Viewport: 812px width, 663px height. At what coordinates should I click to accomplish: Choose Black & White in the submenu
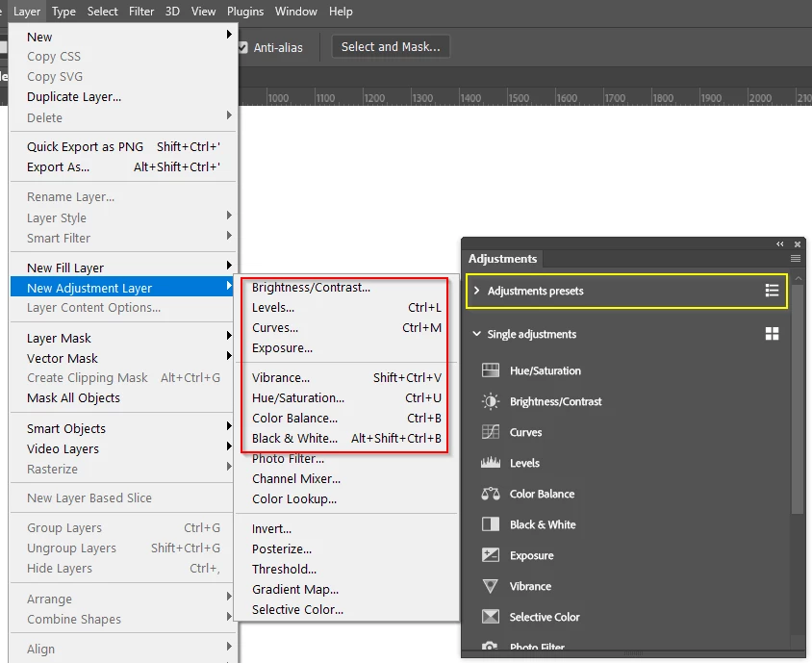346,438
